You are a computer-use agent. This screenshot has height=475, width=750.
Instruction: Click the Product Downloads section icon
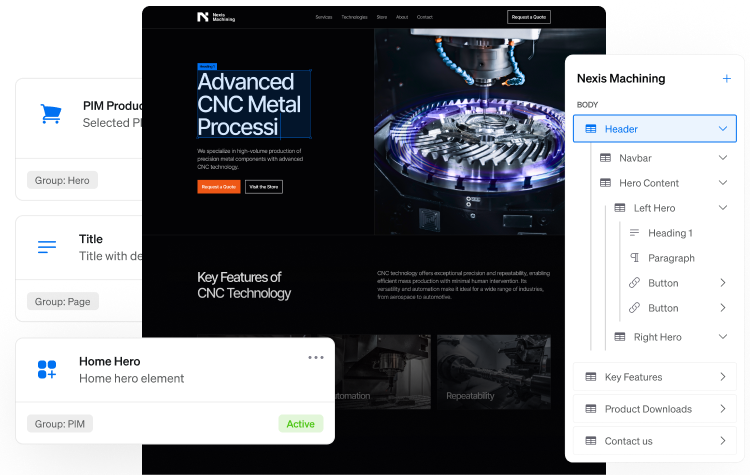point(591,409)
